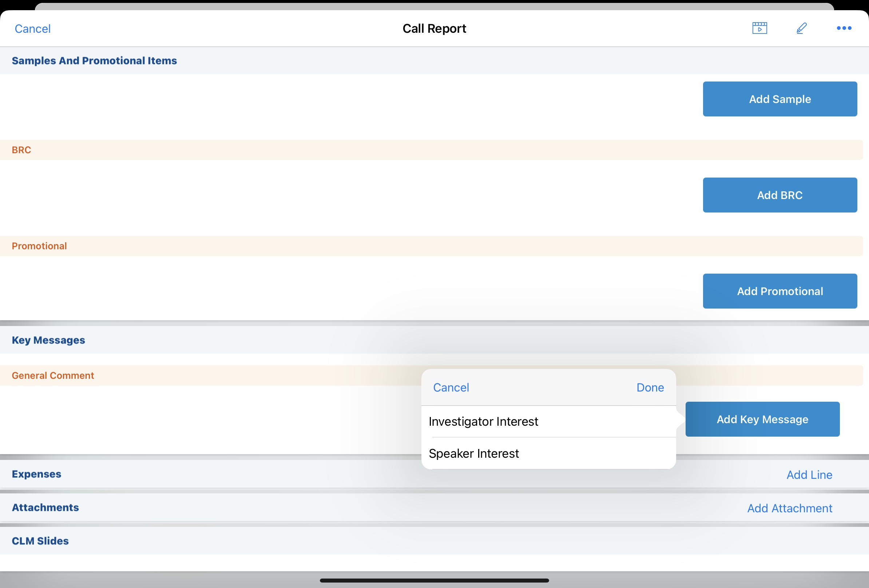Tap the Samples And Promotional Items header
This screenshot has height=588, width=869.
(94, 60)
